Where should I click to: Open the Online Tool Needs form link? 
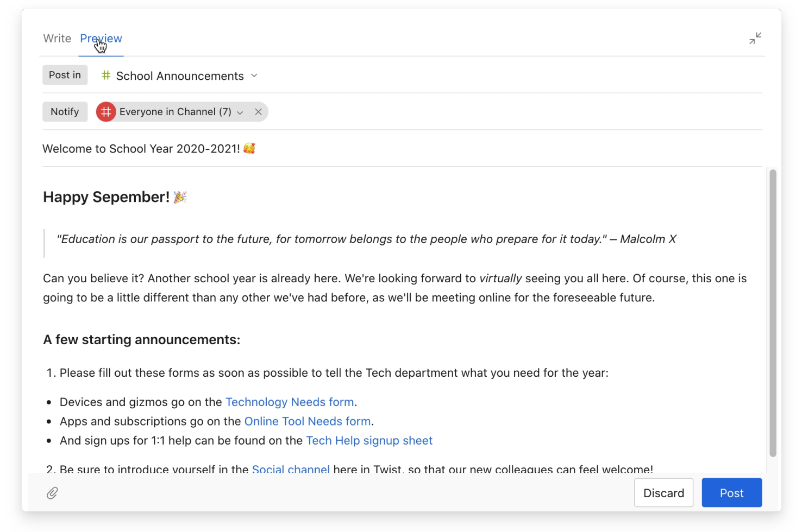[308, 422]
